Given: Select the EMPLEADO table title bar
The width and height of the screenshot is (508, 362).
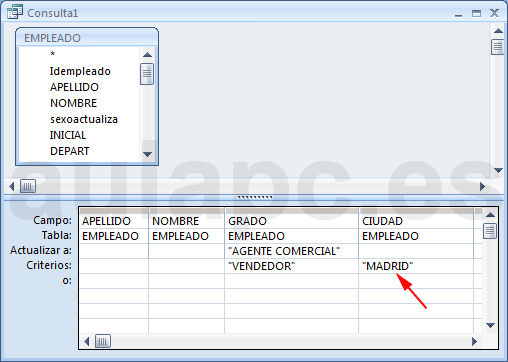Looking at the screenshot, I should 87,38.
